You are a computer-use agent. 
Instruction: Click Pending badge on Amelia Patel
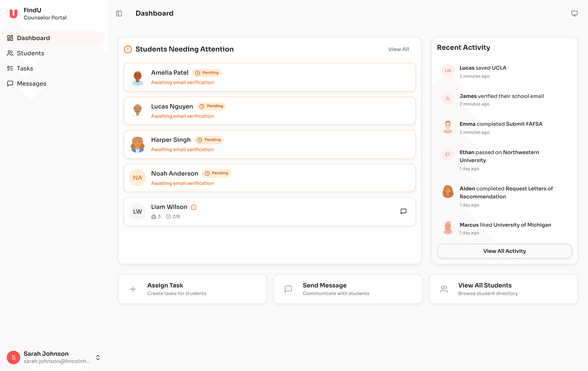point(207,73)
